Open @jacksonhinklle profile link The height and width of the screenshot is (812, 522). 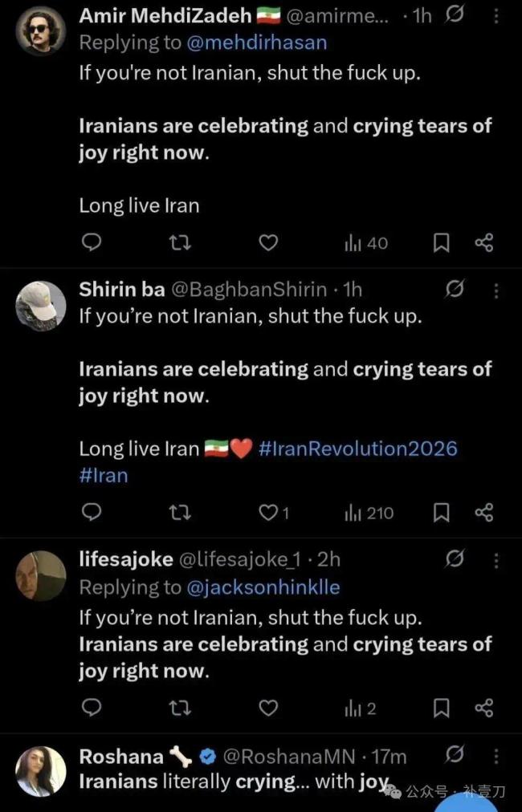pyautogui.click(x=263, y=587)
